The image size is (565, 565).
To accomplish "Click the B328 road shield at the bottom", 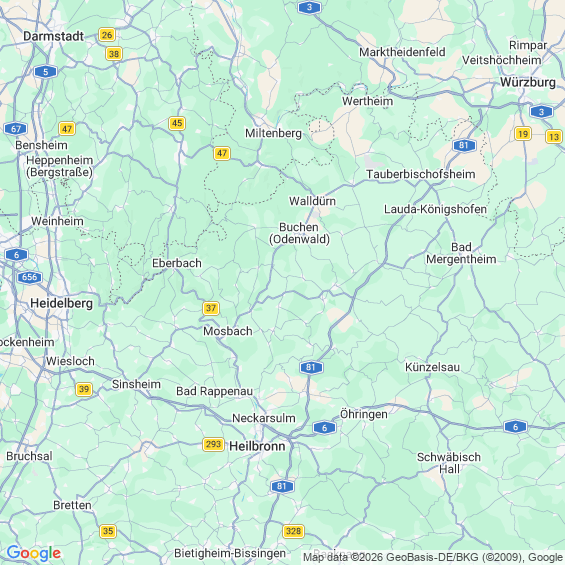I will click(294, 531).
